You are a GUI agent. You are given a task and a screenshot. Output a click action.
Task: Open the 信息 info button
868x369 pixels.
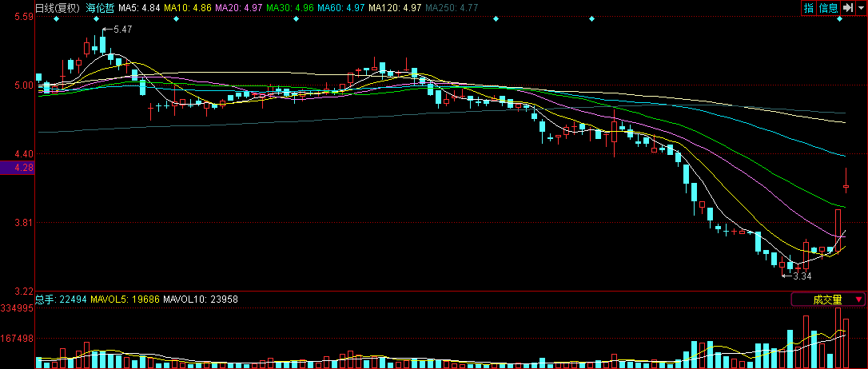point(828,8)
